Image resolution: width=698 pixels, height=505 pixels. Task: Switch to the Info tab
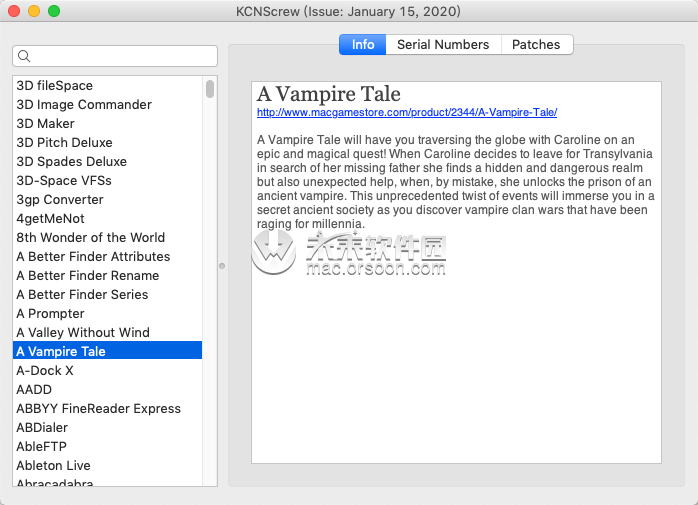click(362, 45)
